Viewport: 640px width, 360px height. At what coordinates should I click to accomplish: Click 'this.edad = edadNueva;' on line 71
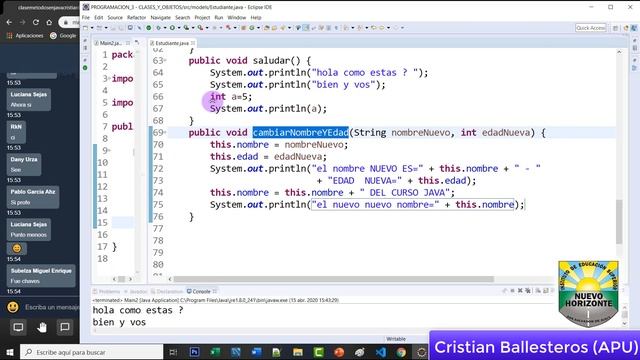coord(269,157)
